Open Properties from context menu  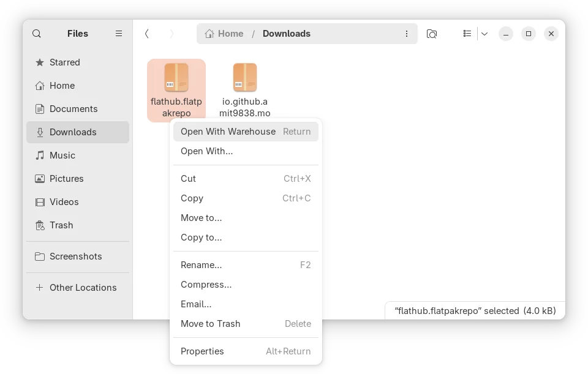(246, 351)
